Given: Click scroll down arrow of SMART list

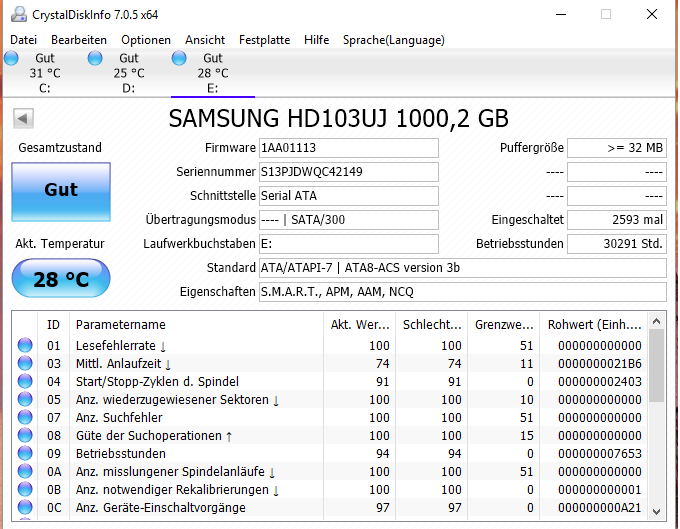Looking at the screenshot, I should pyautogui.click(x=657, y=512).
